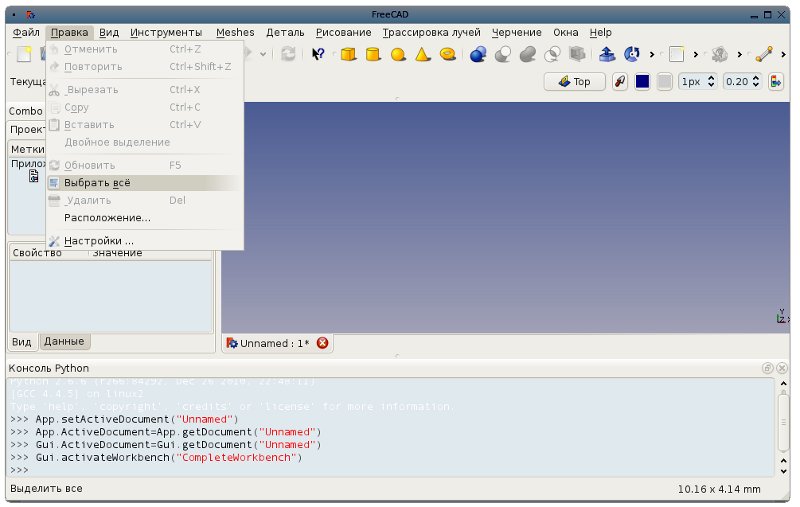Open the Файл menu
Image resolution: width=800 pixels, height=507 pixels.
26,32
